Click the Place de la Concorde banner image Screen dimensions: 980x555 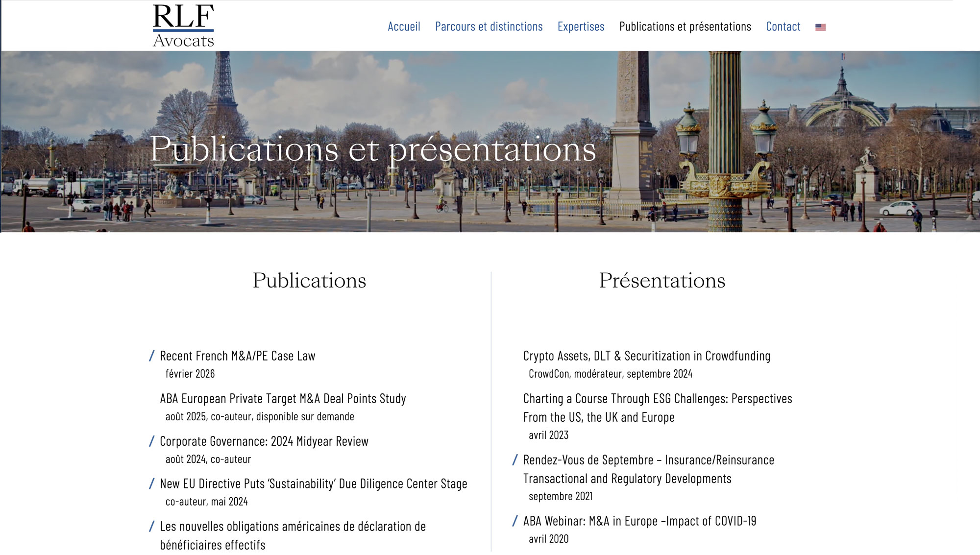[x=490, y=196]
